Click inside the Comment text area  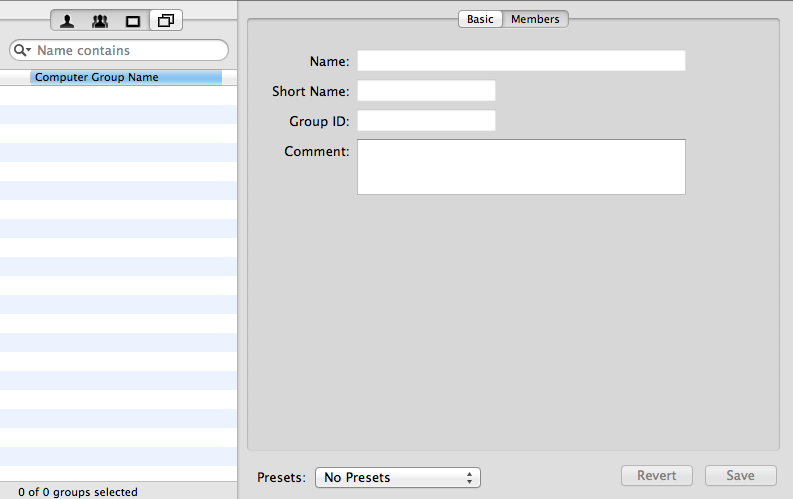tap(521, 167)
